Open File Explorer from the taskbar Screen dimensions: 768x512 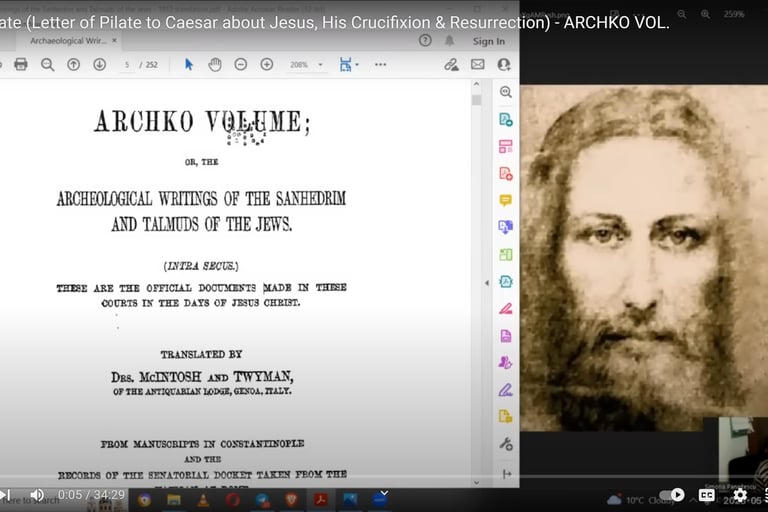pos(174,500)
